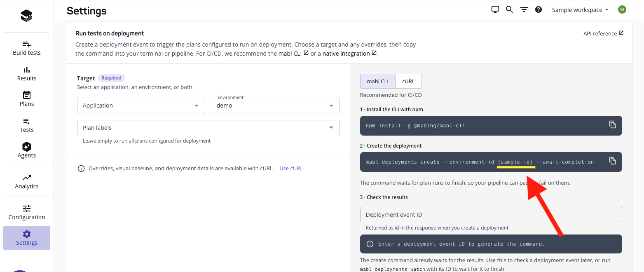Switch to the cURL tab
Screen dimensions: 644x272
coord(408,81)
